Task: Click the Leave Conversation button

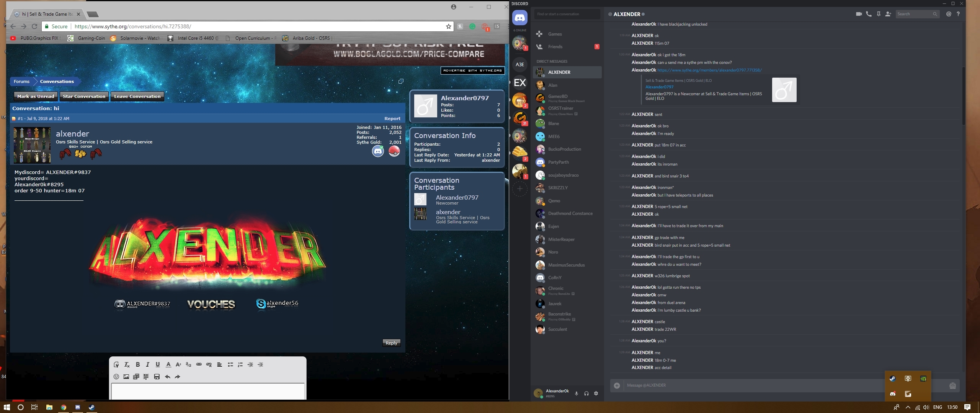Action: click(137, 96)
